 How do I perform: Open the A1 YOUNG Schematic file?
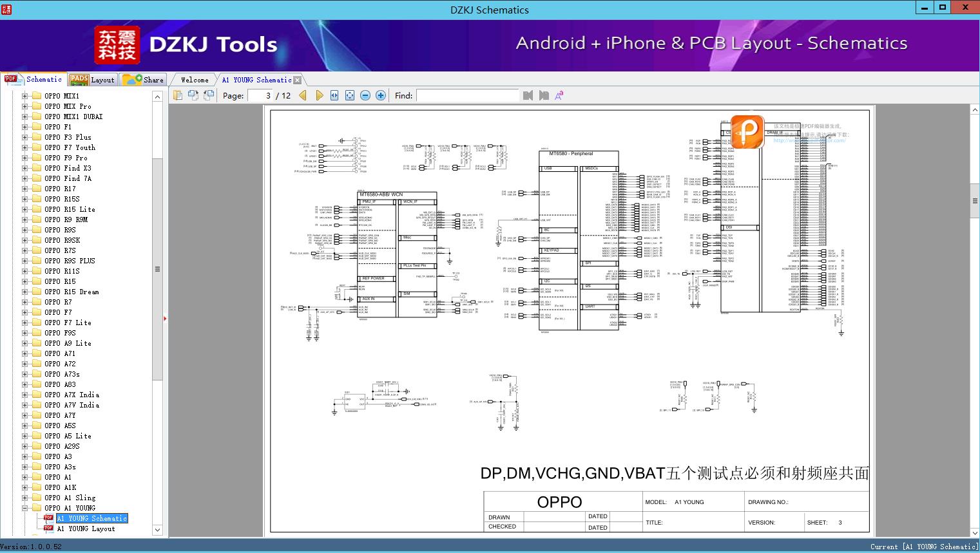point(92,518)
